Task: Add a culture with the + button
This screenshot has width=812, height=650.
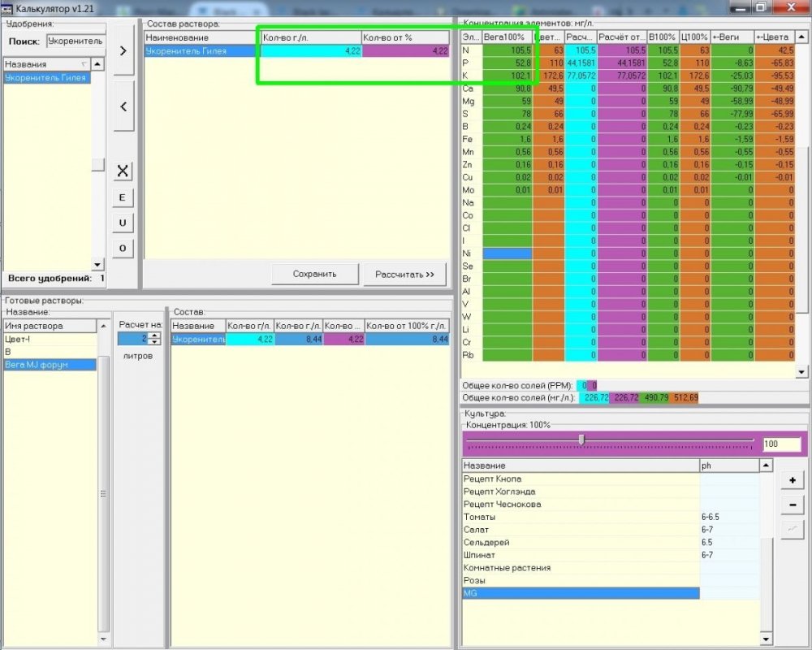Action: (x=793, y=480)
